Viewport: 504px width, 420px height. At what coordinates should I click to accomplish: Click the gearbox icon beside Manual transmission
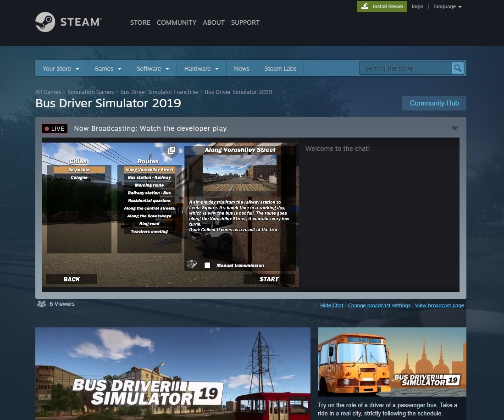(x=192, y=265)
